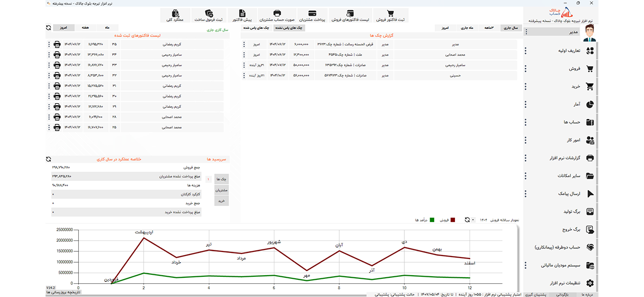Refresh the registered invoices list
This screenshot has height=297, width=644.
pos(49,28)
